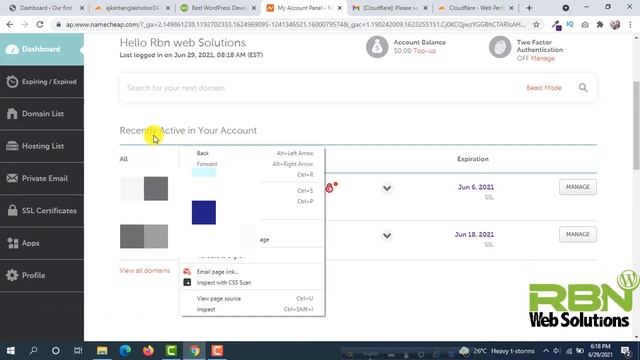Viewport: 640px width, 360px height.
Task: Launch Microsoft Edge from taskbar
Action: 125,351
